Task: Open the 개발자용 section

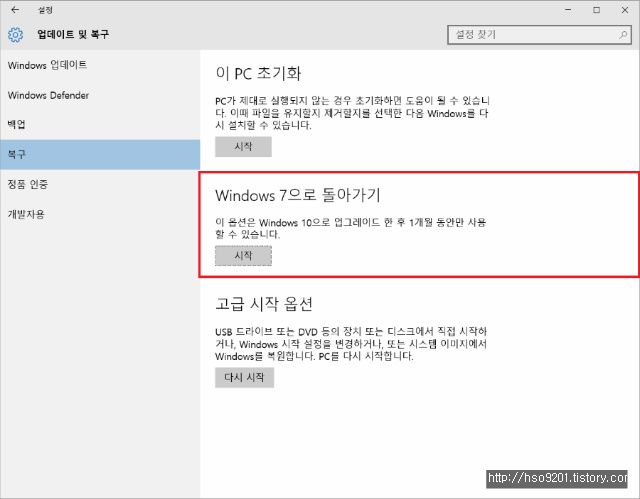Action: point(100,214)
